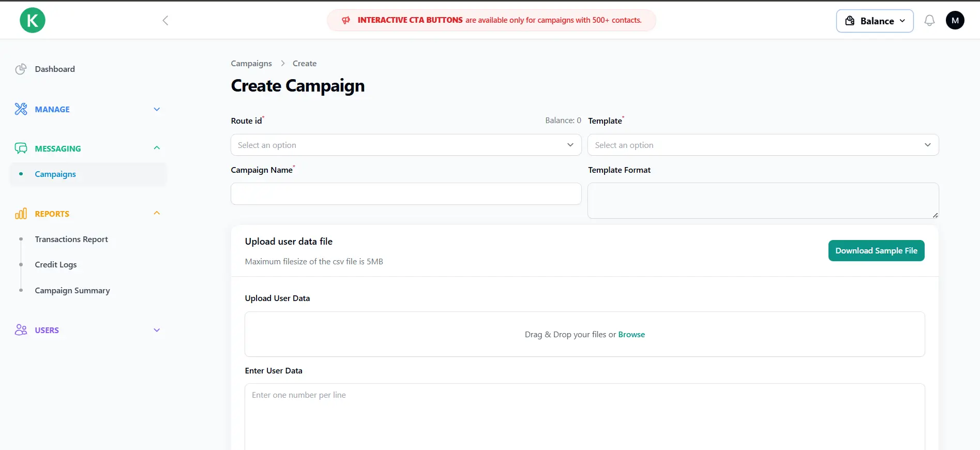Click the Template Format resize handle

point(935,215)
